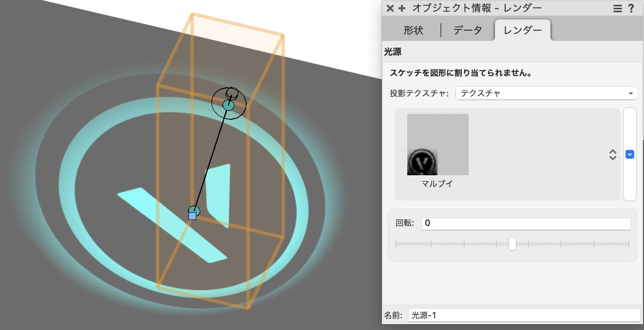Expand the テクスチャ combo box options
The height and width of the screenshot is (330, 644).
[631, 93]
